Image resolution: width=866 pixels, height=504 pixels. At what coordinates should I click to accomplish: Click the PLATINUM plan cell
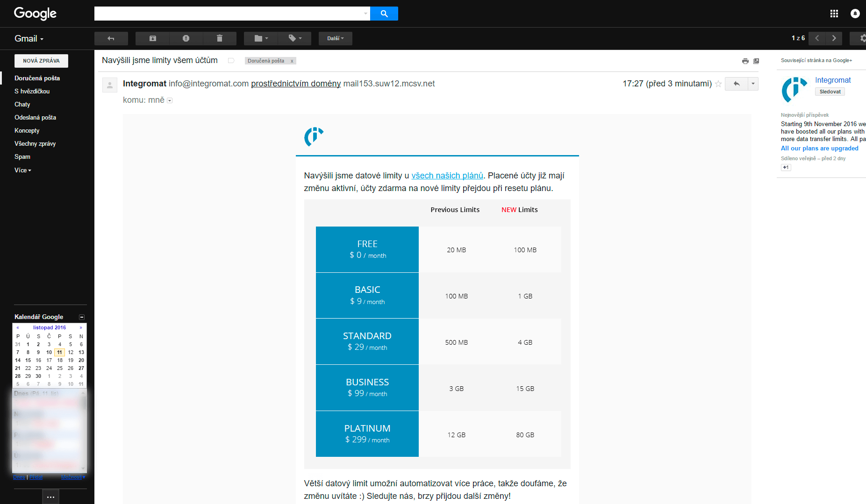click(x=367, y=434)
